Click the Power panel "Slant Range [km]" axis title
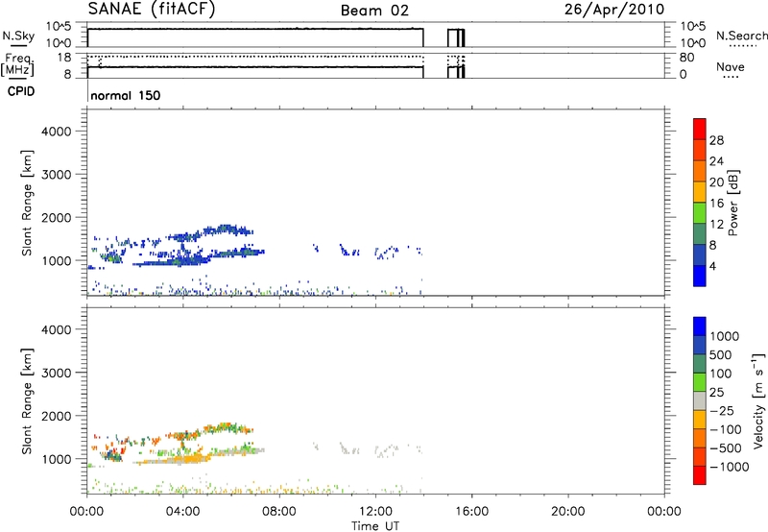 [27, 203]
